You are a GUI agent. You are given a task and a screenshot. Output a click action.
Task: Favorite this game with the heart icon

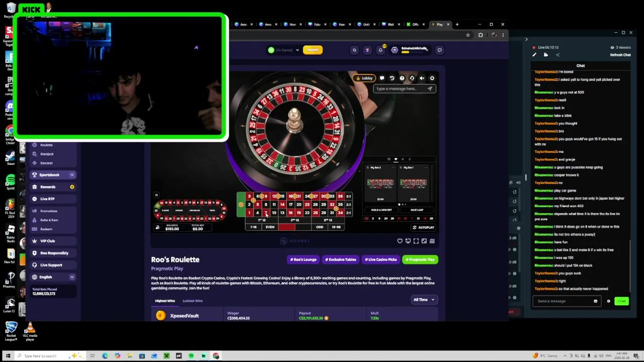[400, 241]
